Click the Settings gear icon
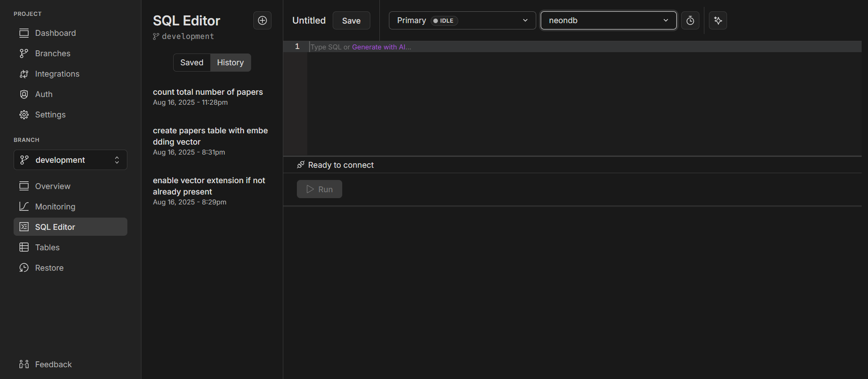868x379 pixels. coord(24,115)
